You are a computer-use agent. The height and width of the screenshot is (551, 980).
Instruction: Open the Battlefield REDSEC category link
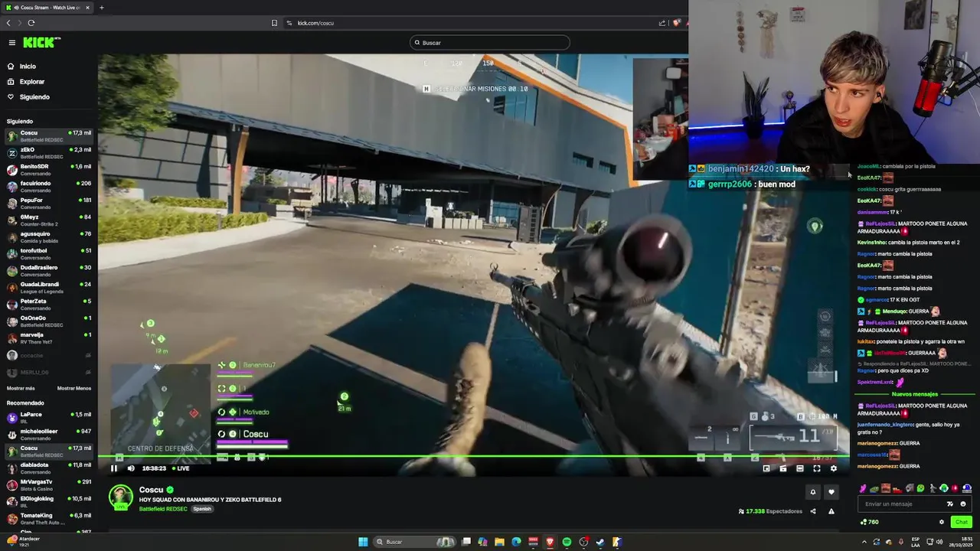[x=163, y=509]
